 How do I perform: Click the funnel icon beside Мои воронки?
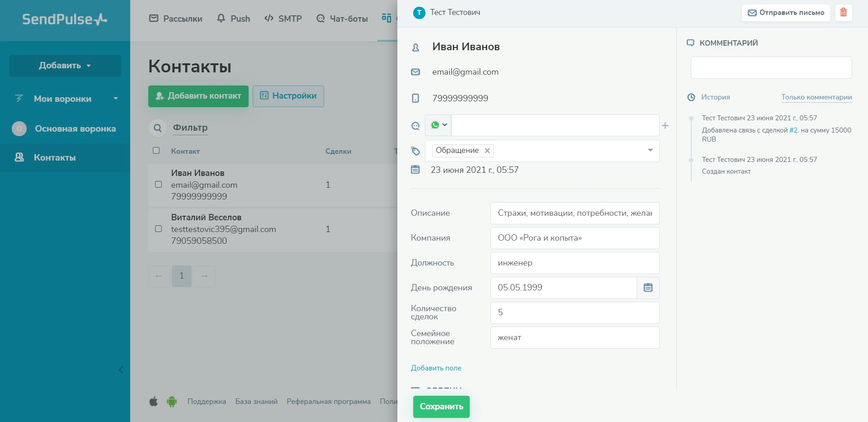19,99
